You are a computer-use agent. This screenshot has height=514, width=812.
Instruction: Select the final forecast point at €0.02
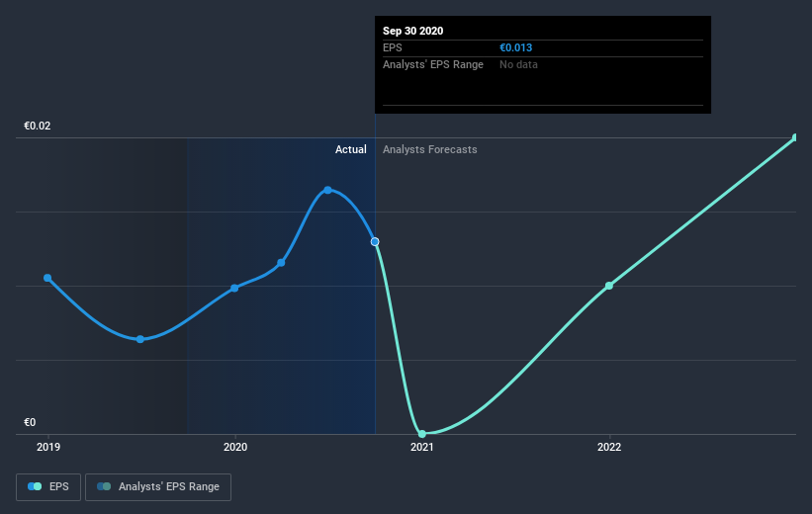tap(796, 137)
